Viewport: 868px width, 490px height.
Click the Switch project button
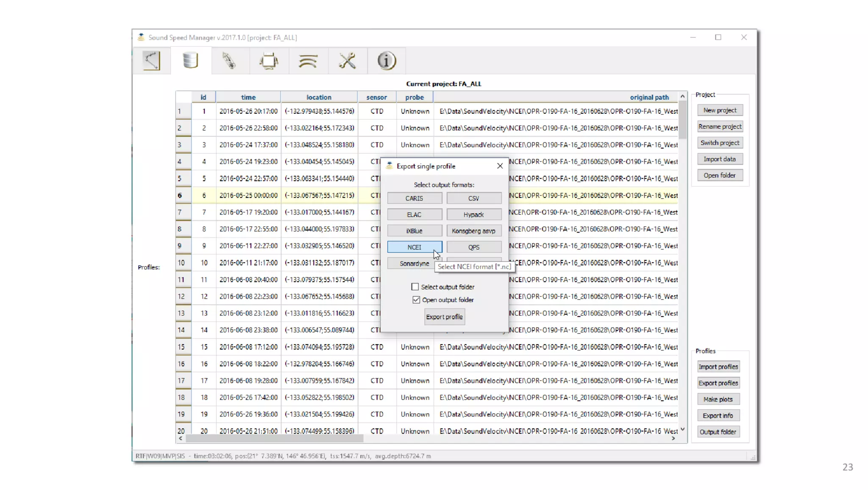720,143
